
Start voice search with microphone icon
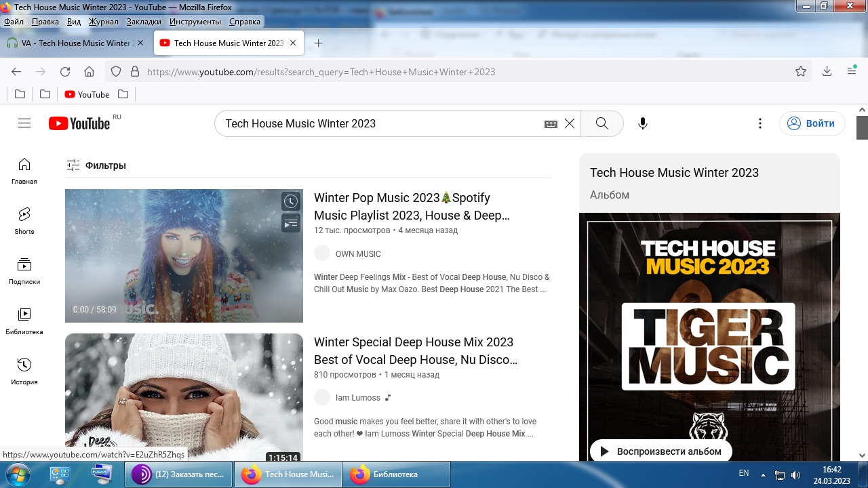pyautogui.click(x=643, y=123)
